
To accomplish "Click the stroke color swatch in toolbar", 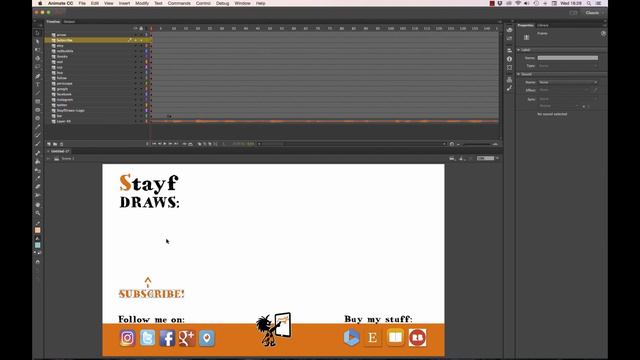I will click(x=38, y=230).
